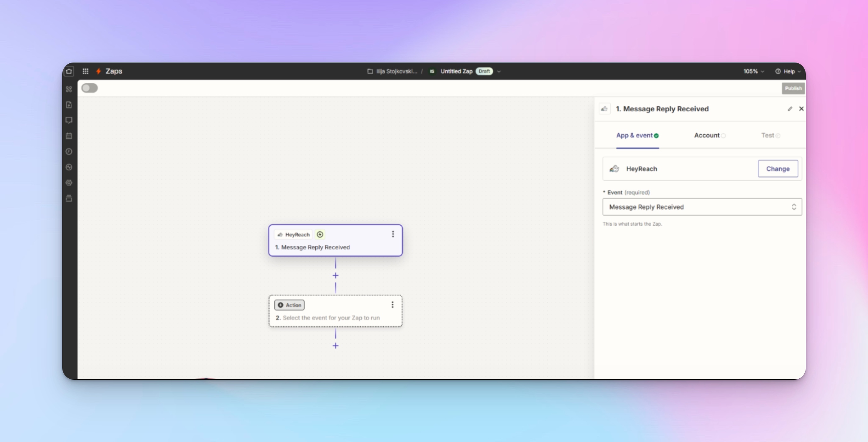Click the plus between trigger and action steps
Image resolution: width=868 pixels, height=442 pixels.
(336, 276)
